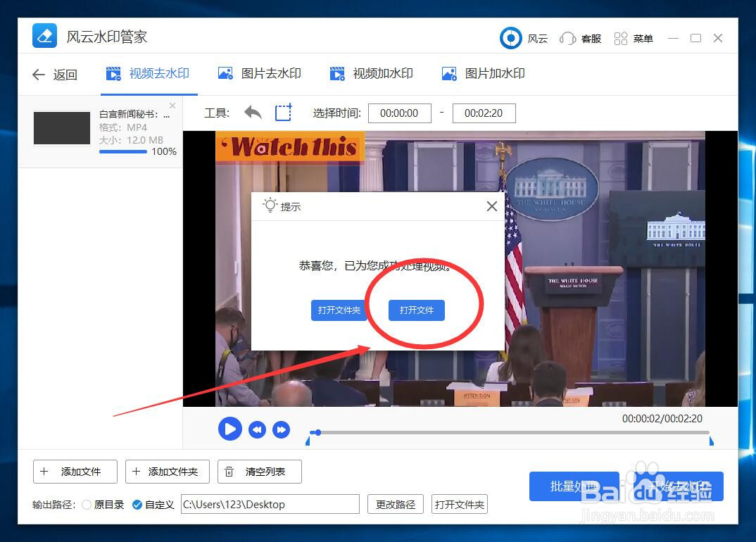Open customer service via the 客服 headset icon

coord(567,38)
